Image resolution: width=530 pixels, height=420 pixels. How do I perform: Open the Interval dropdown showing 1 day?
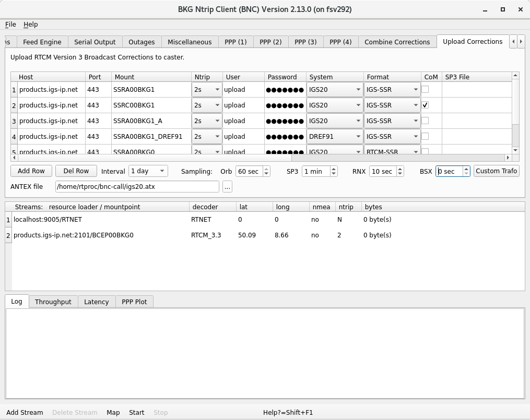148,171
